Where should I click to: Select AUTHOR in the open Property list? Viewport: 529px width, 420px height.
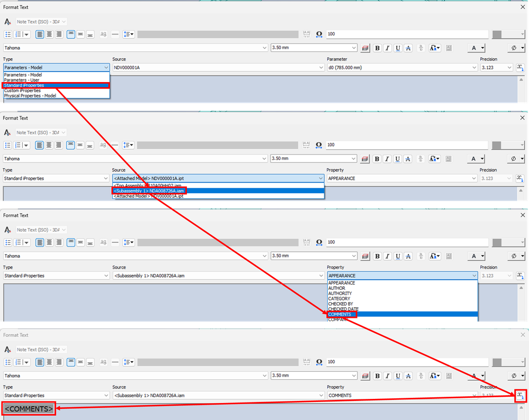click(402, 288)
